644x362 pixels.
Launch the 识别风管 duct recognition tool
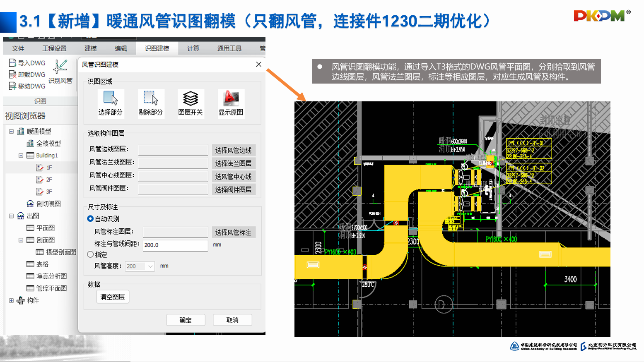(60, 71)
